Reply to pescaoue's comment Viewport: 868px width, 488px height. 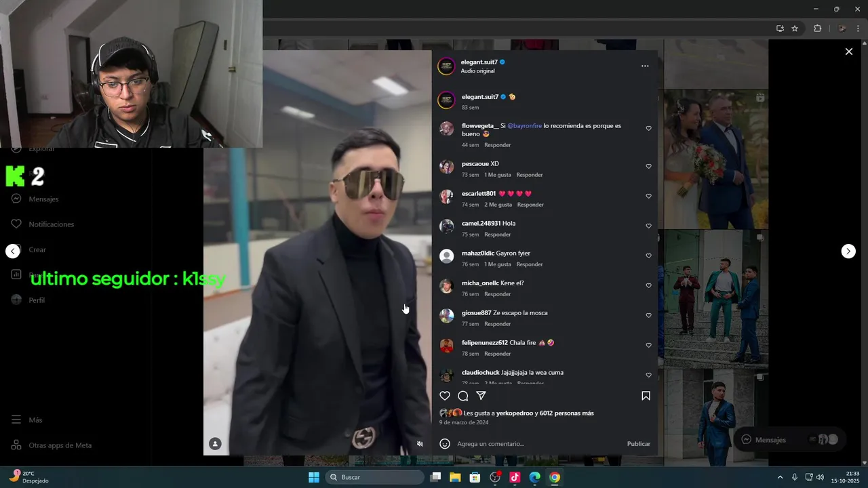530,175
